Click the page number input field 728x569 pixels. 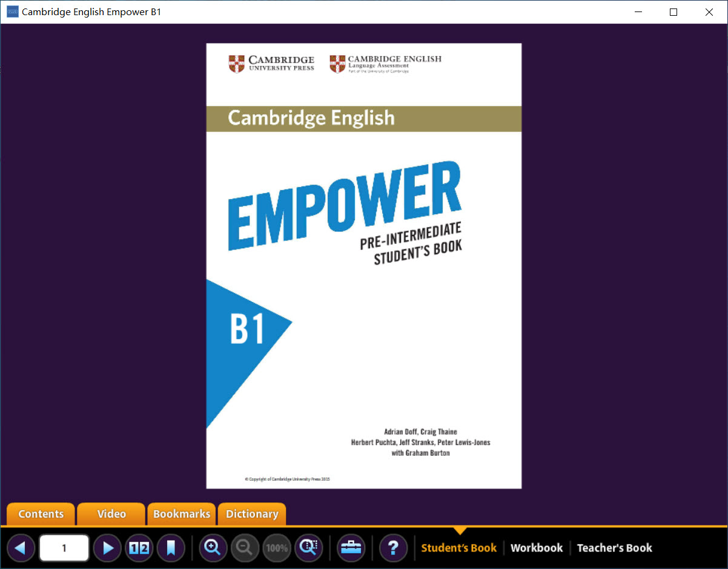click(64, 548)
